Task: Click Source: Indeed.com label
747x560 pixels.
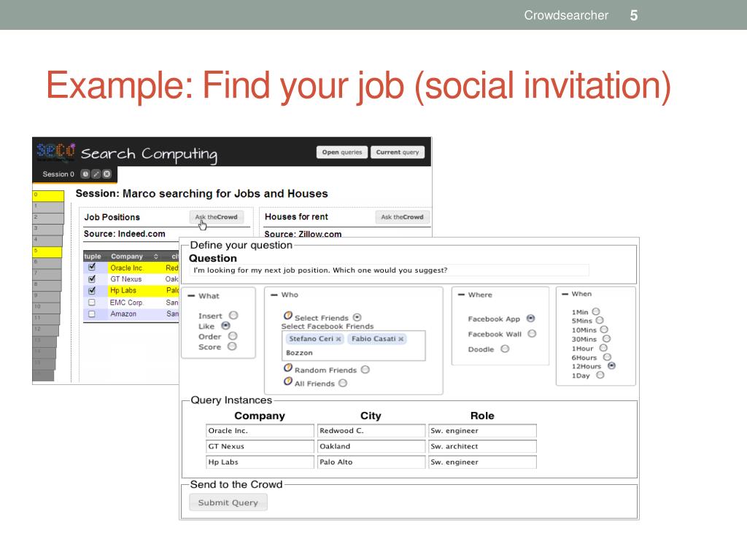Action: click(124, 234)
